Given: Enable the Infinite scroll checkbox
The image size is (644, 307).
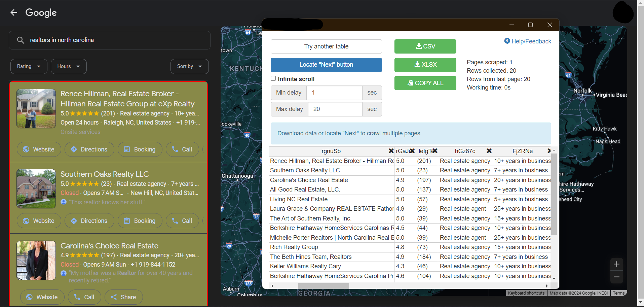Looking at the screenshot, I should (273, 78).
